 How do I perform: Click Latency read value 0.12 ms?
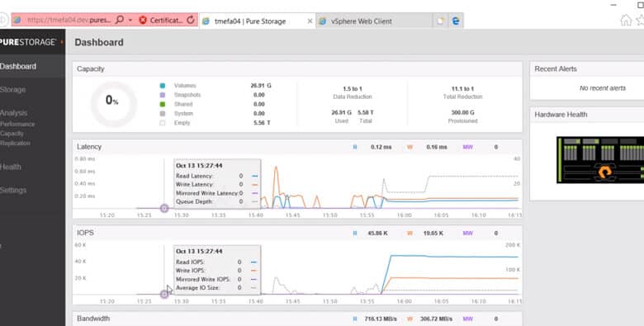click(x=381, y=147)
